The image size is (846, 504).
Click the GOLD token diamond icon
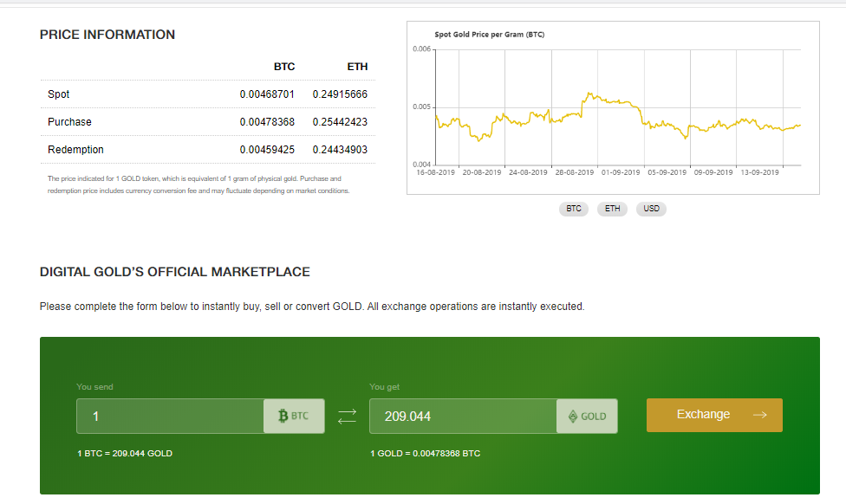pos(573,417)
